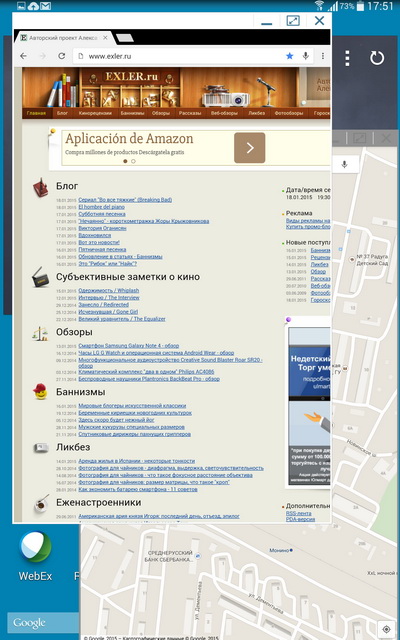The height and width of the screenshot is (640, 400).
Task: Open Chrome's three-dot menu
Action: coord(322,56)
